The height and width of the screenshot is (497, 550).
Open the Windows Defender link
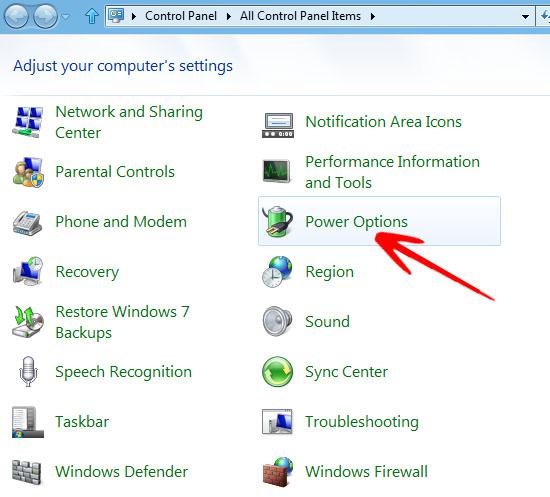coord(121,472)
